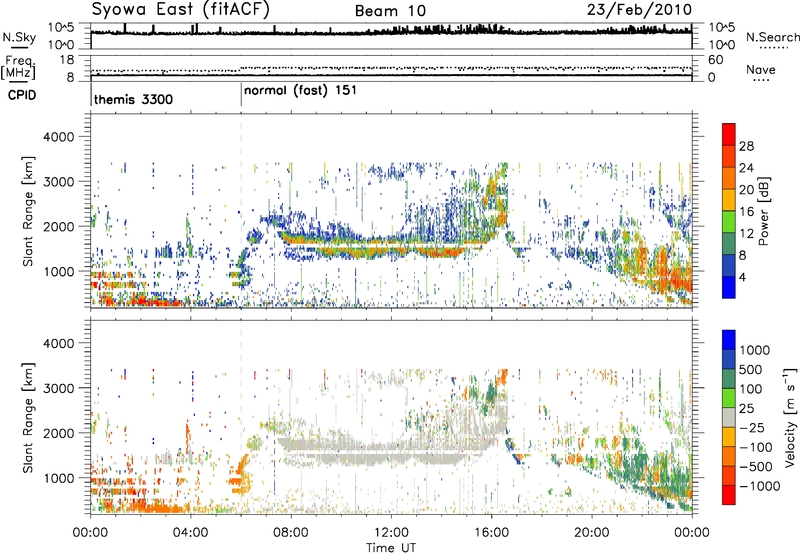Click the 'N.Search' legend label
Image resolution: width=800 pixels, height=554 pixels.
tap(772, 37)
